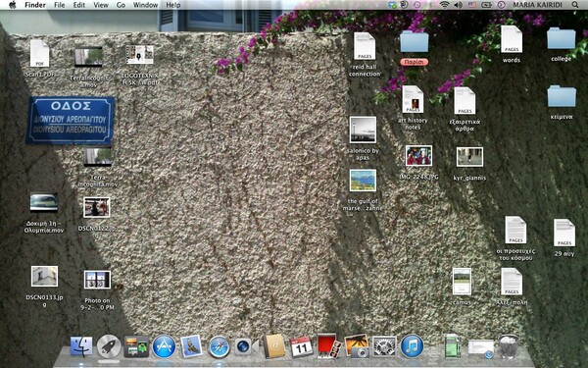Select the college folder on desktop

tap(561, 44)
